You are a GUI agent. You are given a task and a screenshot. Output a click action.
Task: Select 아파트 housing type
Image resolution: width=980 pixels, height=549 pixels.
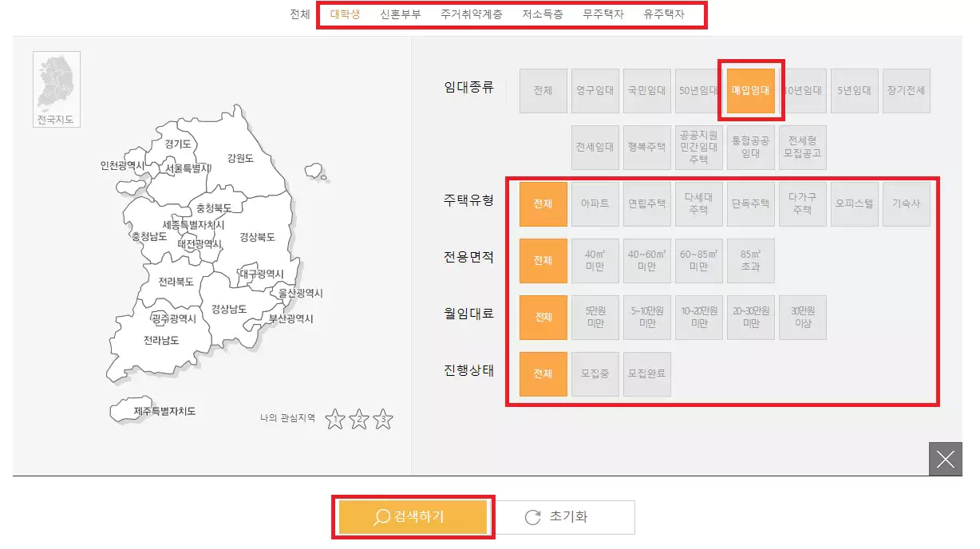click(x=595, y=203)
